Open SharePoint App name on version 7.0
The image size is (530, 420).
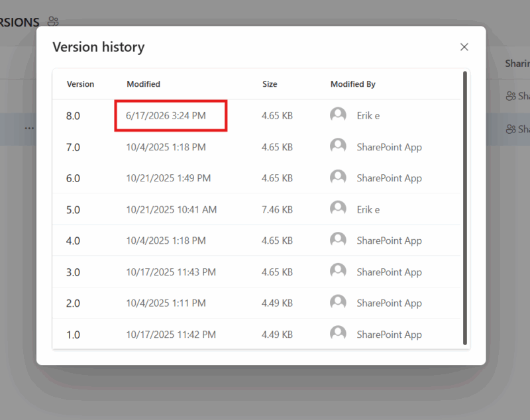pos(390,147)
